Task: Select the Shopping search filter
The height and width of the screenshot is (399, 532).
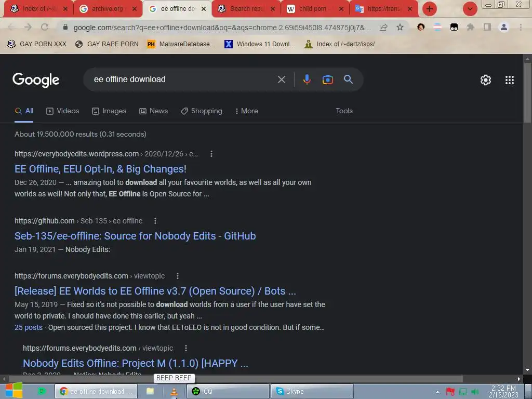Action: [202, 111]
